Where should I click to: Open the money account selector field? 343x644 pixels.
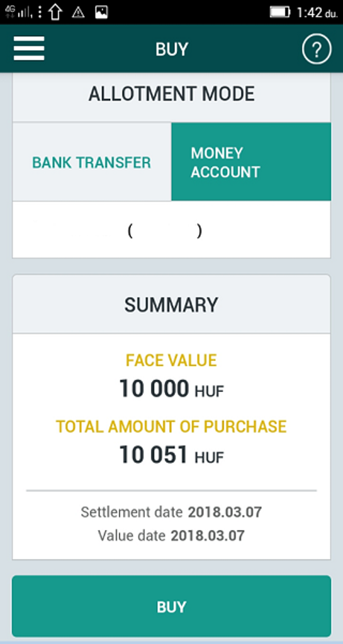pos(171,231)
